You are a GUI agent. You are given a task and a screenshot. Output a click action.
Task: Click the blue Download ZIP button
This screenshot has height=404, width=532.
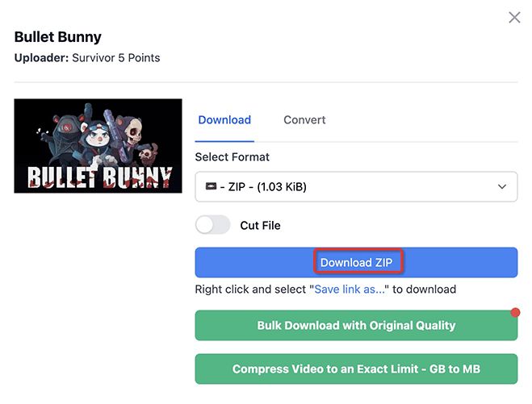point(356,262)
